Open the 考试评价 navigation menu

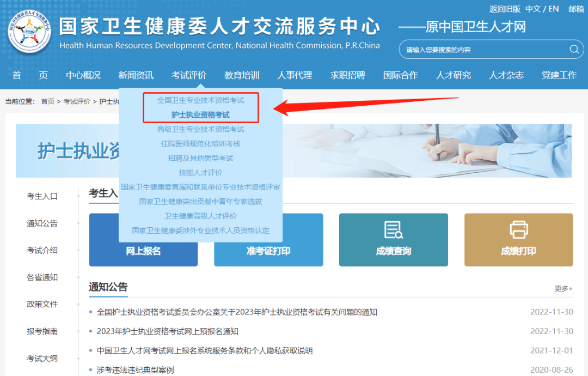[188, 75]
